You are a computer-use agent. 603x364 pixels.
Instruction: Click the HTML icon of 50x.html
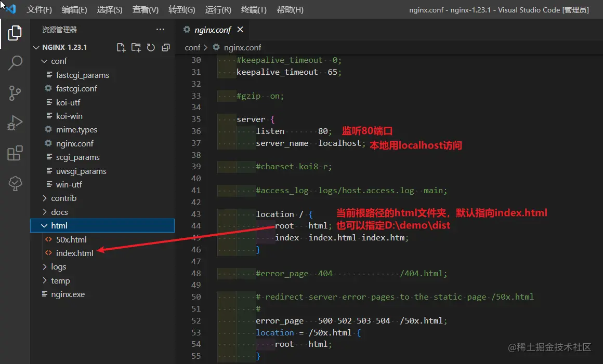(x=48, y=239)
